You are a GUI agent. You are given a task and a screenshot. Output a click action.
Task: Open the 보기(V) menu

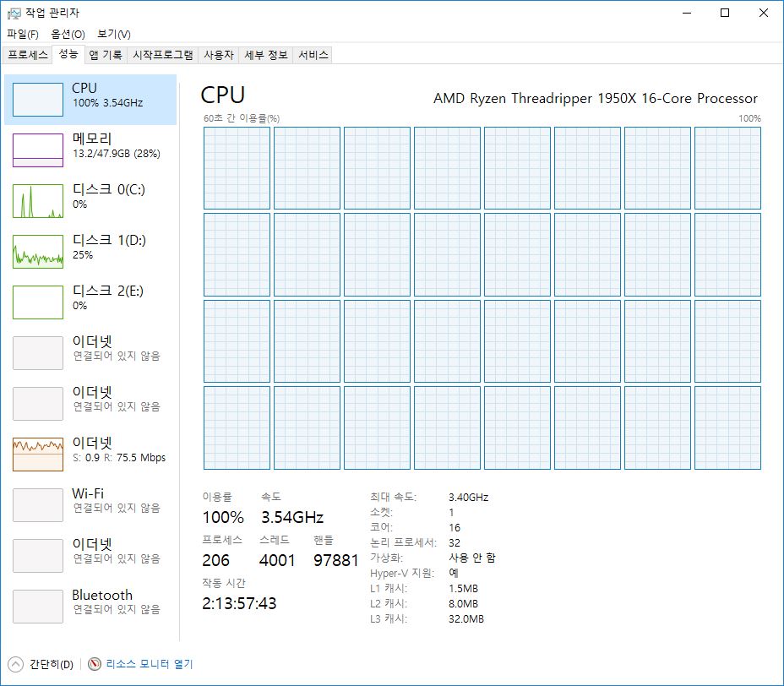114,34
